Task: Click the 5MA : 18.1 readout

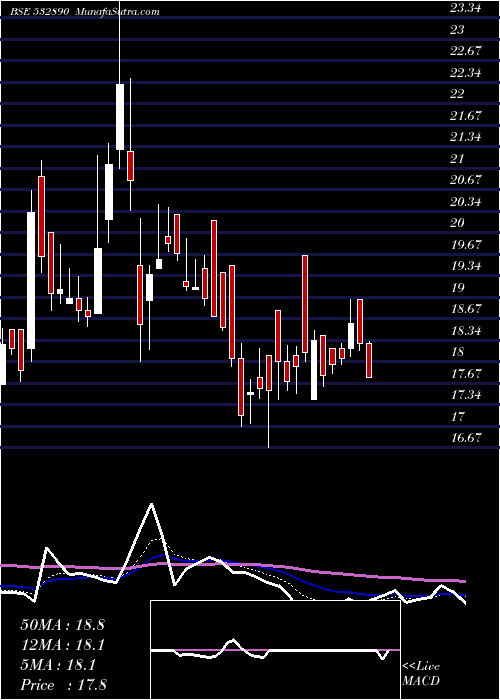Action: 58,665
